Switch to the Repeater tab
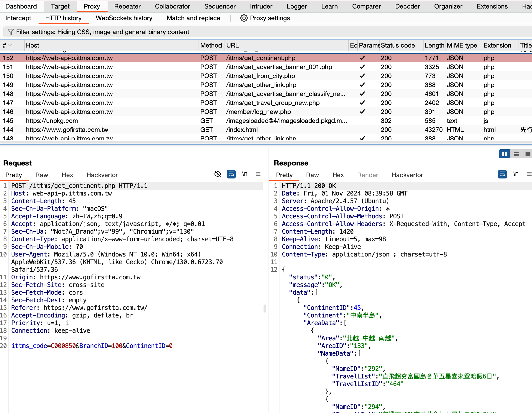The height and width of the screenshot is (413, 532). [x=127, y=6]
